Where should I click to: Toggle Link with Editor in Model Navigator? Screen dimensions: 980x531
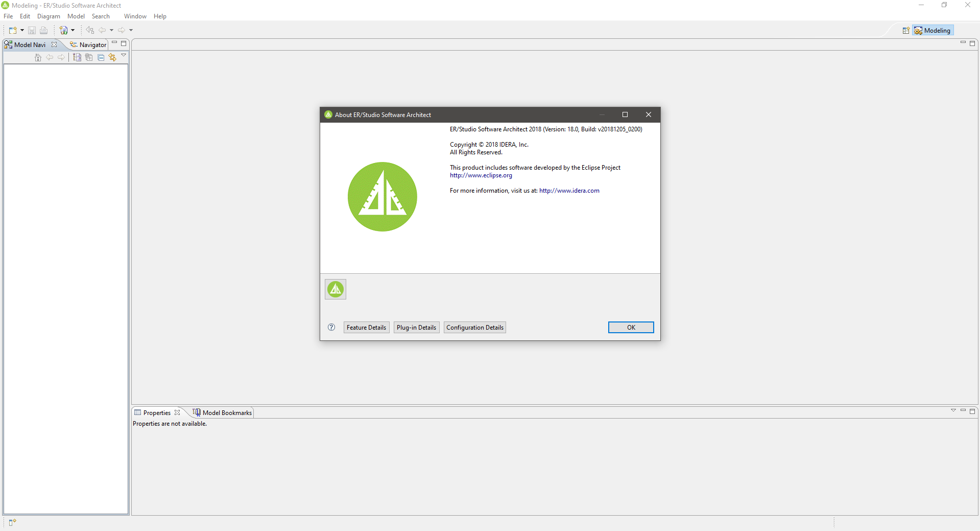coord(112,57)
